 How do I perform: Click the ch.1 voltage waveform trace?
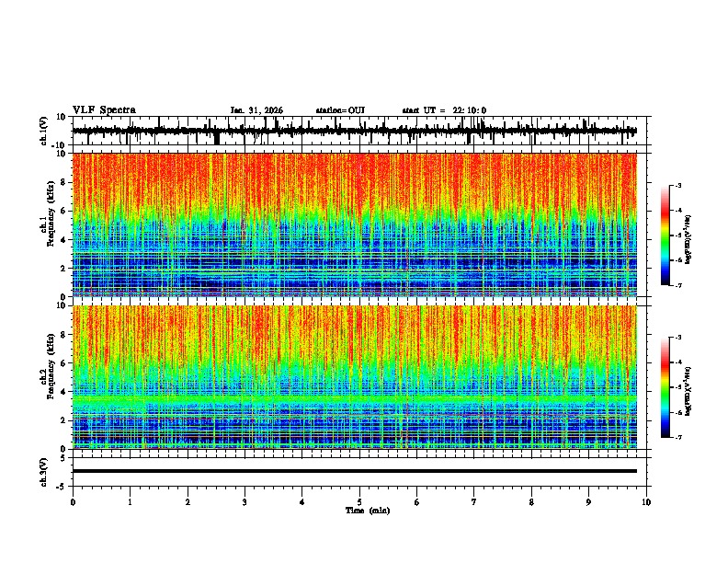coord(354,131)
